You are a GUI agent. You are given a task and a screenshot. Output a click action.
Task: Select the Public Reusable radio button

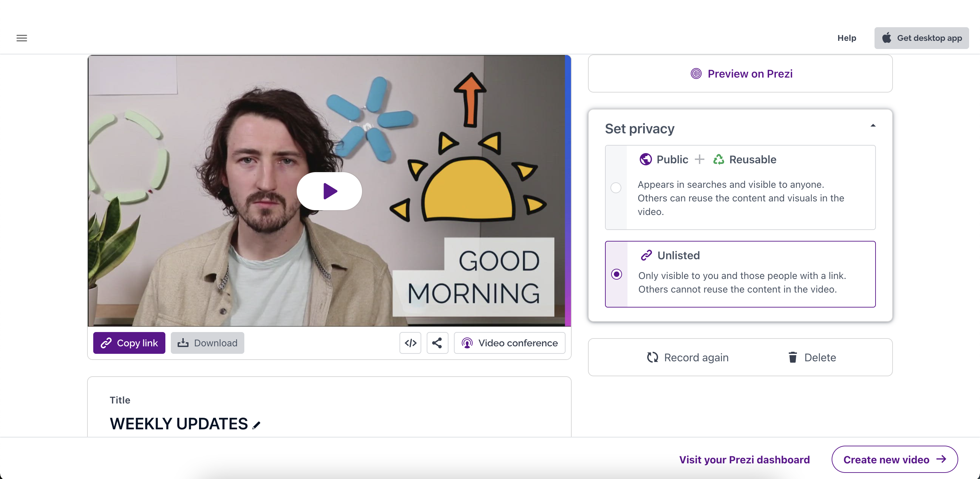(616, 187)
